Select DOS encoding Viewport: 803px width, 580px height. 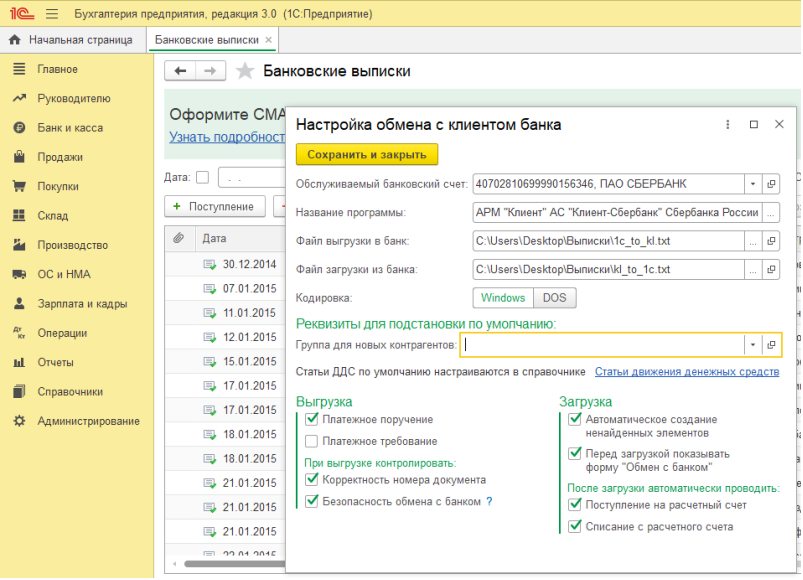coord(555,298)
